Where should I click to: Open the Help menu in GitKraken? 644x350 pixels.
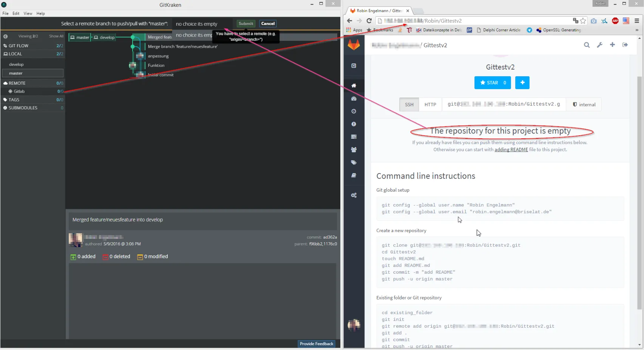40,14
